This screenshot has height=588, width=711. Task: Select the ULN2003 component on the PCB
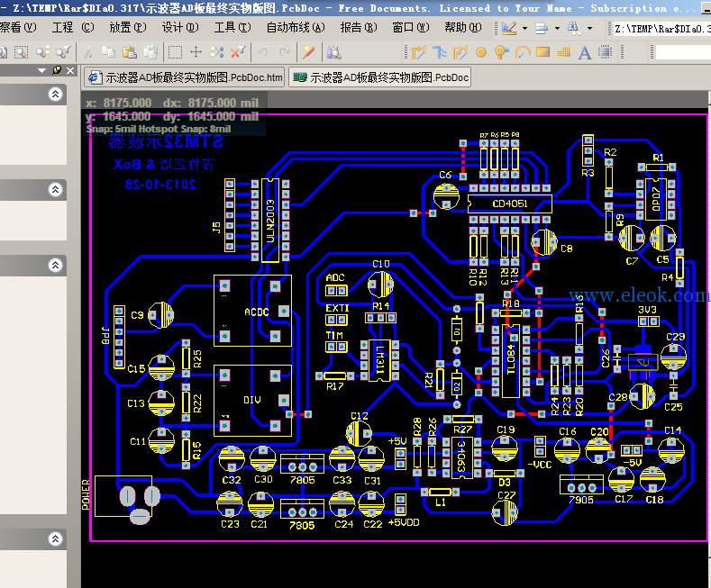coord(270,221)
